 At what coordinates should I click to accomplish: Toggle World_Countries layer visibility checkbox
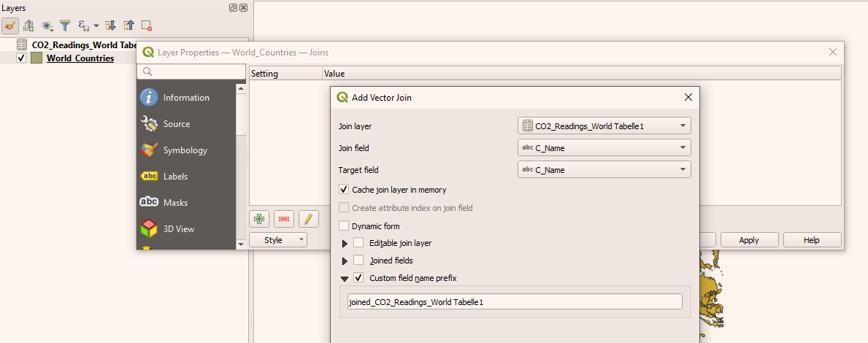pos(21,58)
